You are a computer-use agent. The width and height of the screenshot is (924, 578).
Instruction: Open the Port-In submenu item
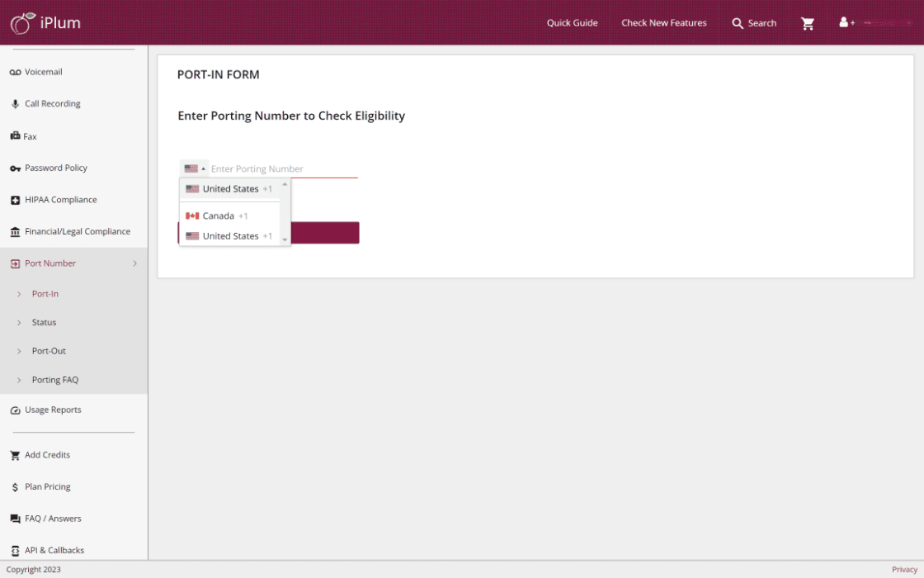coord(45,294)
